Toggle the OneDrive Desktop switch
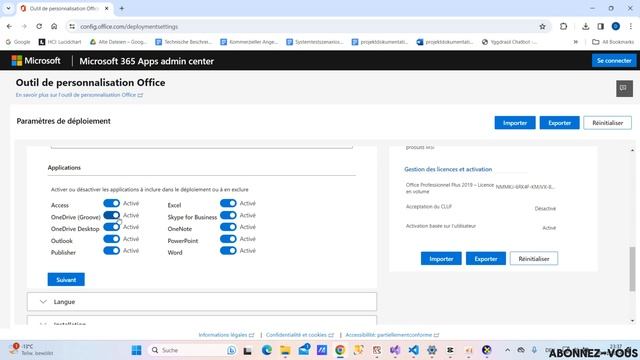This screenshot has height=360, width=640. point(111,227)
